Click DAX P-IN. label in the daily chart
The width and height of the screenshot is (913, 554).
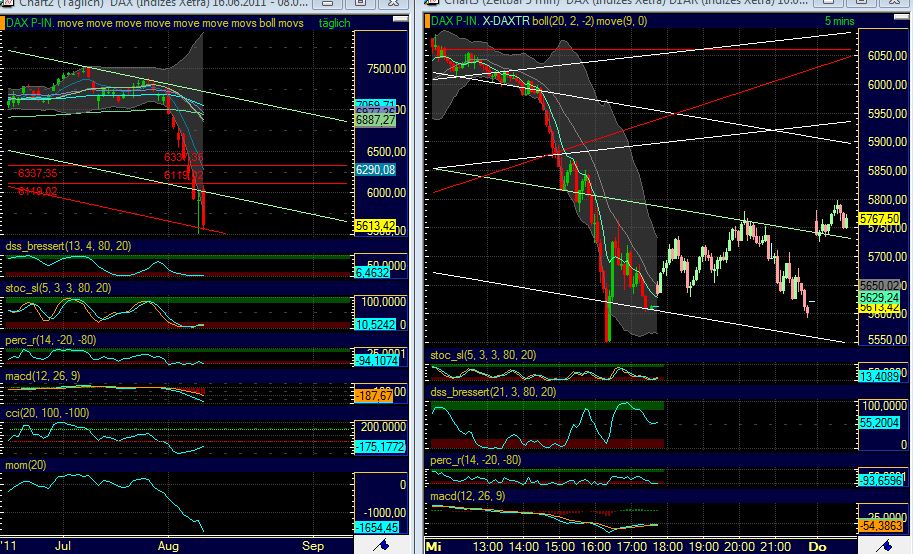[30, 23]
